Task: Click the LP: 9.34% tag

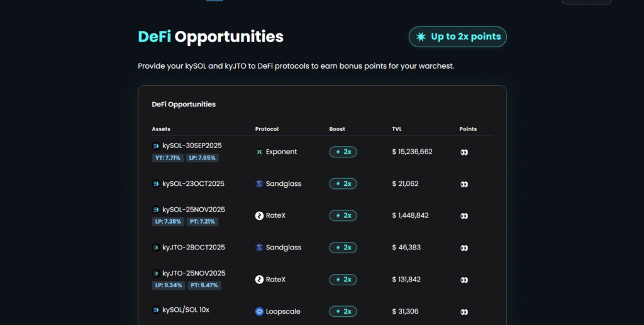Action: point(169,285)
